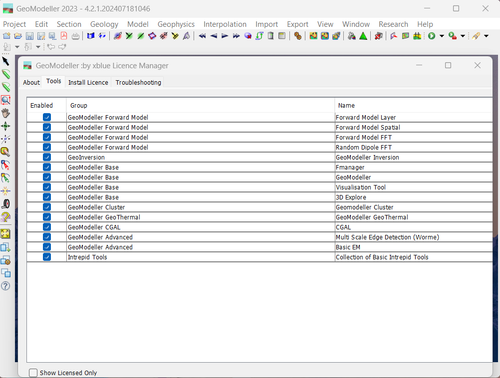
Task: Select the tape measure tool
Action: (x=6, y=204)
